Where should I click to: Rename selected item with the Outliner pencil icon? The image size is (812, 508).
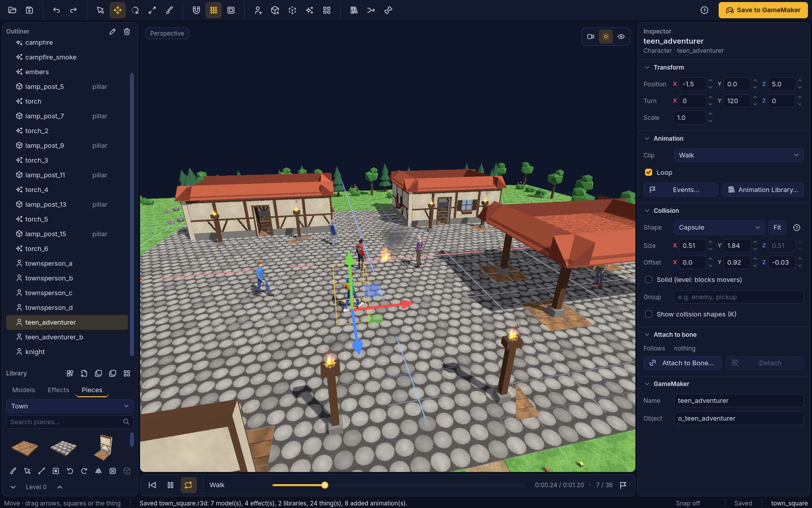pyautogui.click(x=112, y=31)
